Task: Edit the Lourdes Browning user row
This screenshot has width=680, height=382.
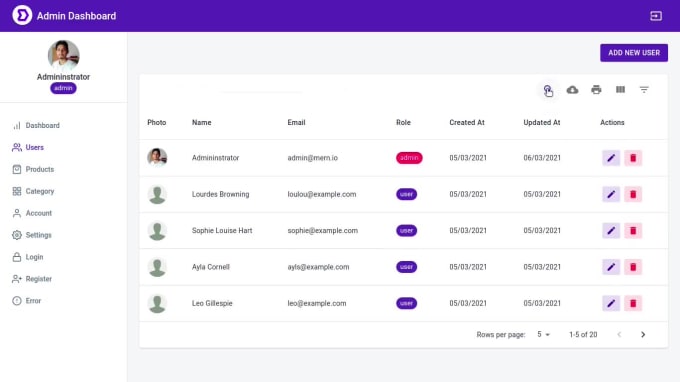Action: click(611, 194)
